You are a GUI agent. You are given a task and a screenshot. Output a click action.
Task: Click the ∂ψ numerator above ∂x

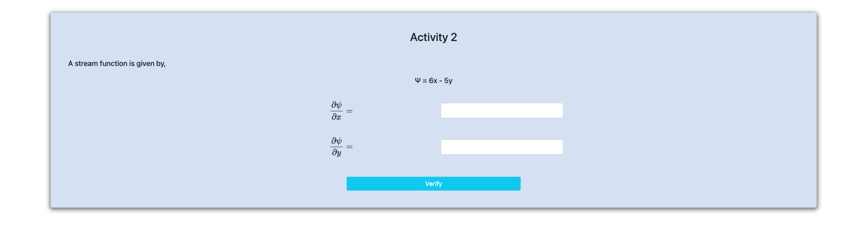pos(336,105)
